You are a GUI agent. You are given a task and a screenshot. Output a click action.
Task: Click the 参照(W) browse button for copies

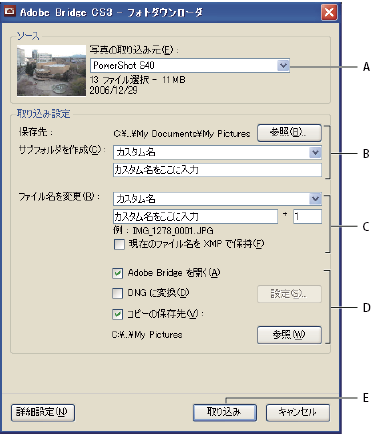pos(289,335)
